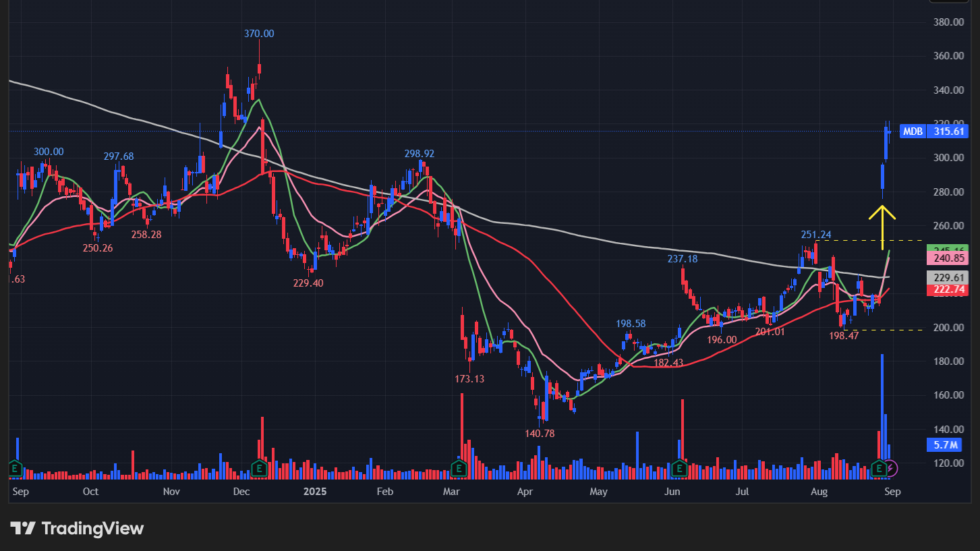Click the 360.00 price axis label
The image size is (980, 551).
click(x=948, y=56)
